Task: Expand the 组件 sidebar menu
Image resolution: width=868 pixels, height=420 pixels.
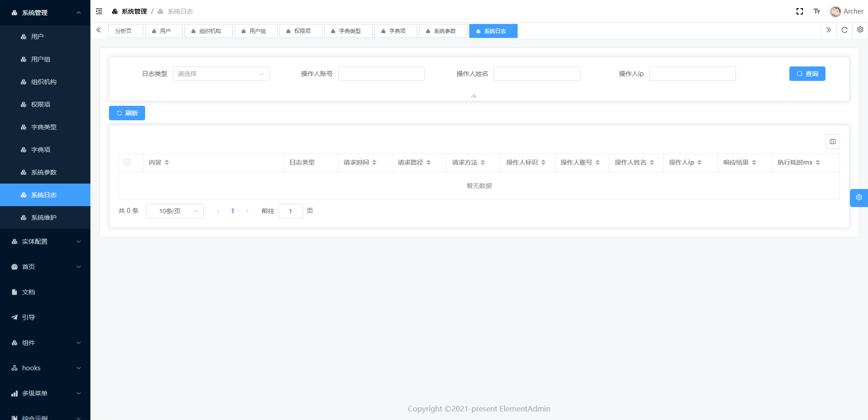Action: 45,343
